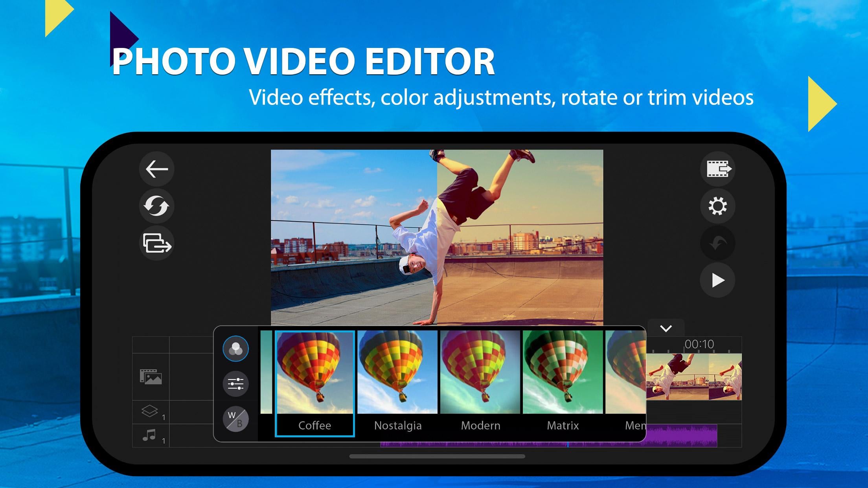The image size is (868, 488).
Task: Tap the layers export icon on left
Action: [156, 243]
